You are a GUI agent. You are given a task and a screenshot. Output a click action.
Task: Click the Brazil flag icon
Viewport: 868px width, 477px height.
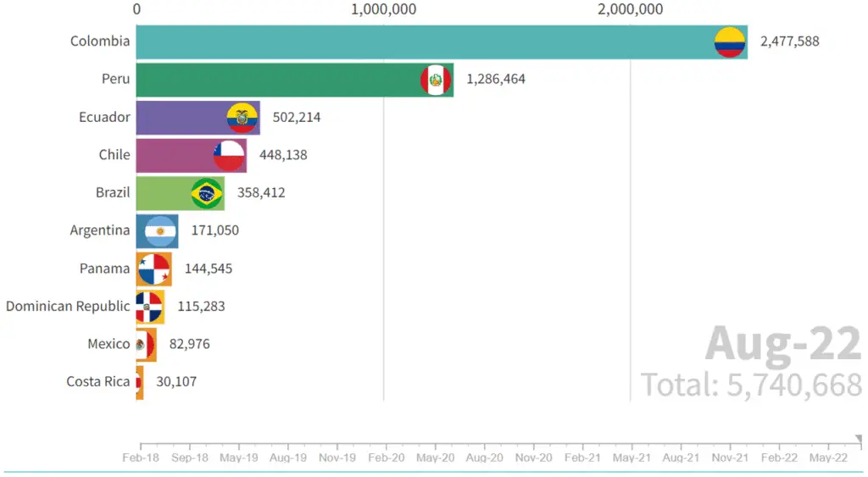coord(207,193)
